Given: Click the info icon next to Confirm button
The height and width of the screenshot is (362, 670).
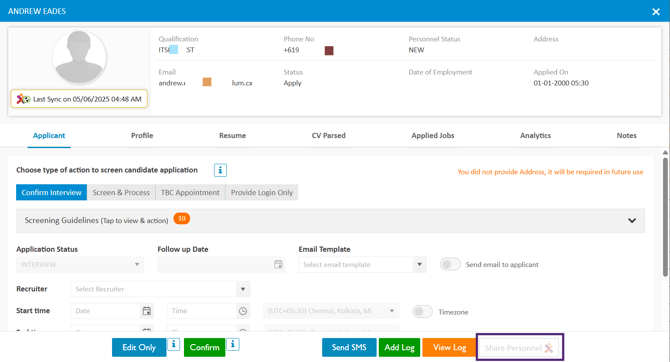Looking at the screenshot, I should [x=232, y=344].
